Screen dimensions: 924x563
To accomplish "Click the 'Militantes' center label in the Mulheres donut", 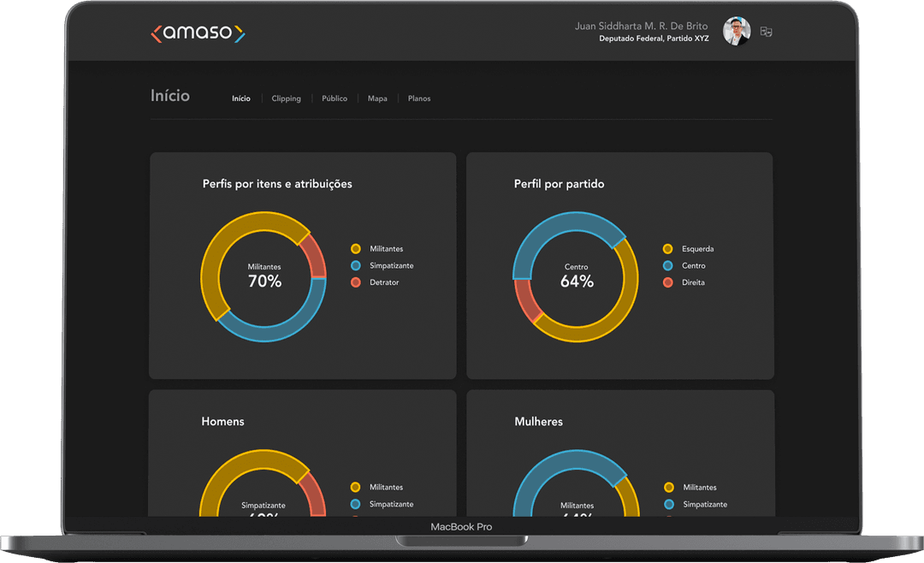I will tap(577, 505).
